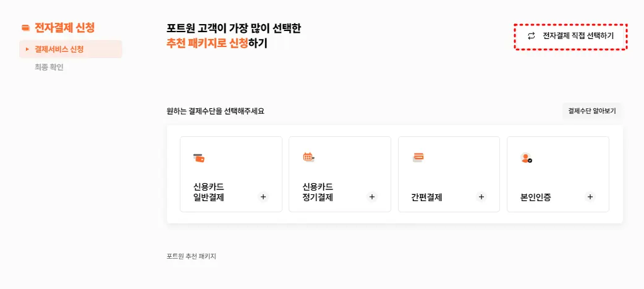Viewport: 644px width, 289px height.
Task: Pick the 간편결제 card label
Action: click(426, 198)
